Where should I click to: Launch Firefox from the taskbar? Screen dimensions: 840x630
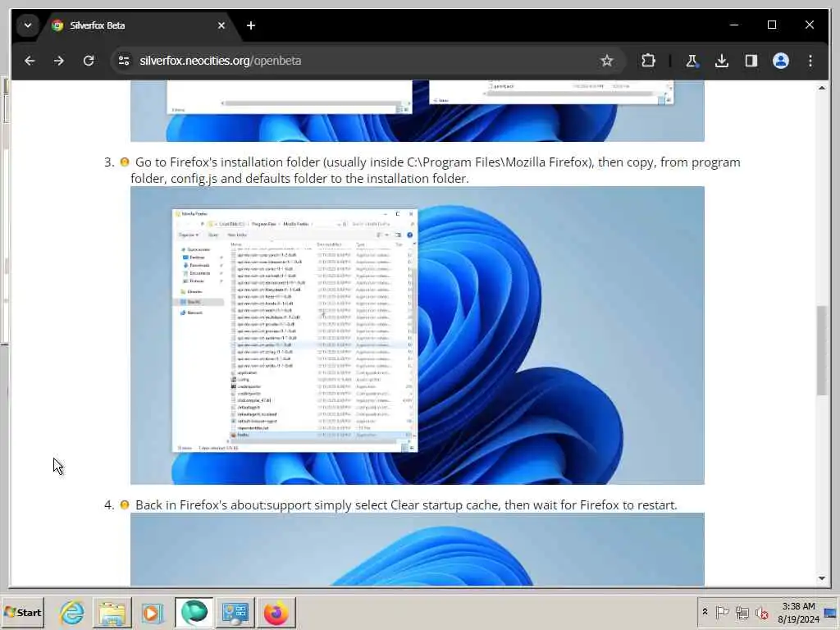(x=276, y=612)
